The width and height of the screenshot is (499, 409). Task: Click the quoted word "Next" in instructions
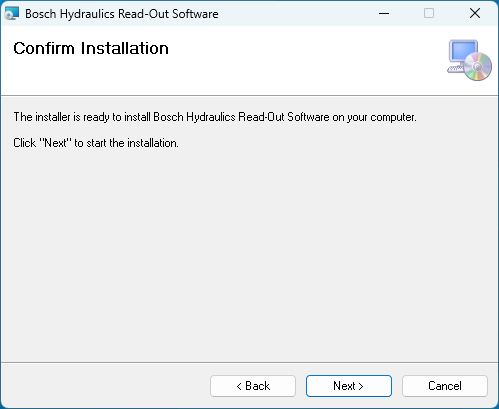coord(56,143)
